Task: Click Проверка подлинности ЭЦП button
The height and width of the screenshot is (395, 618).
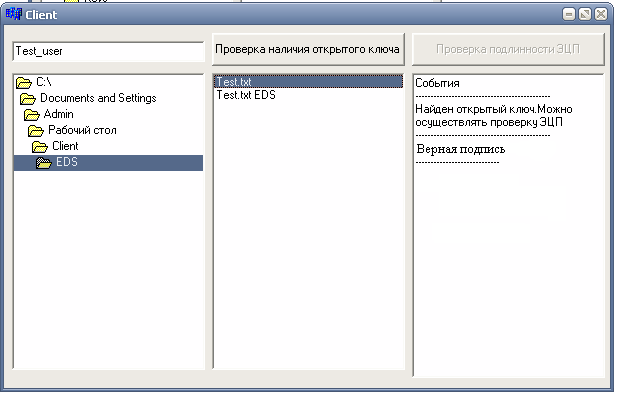Action: [x=508, y=49]
